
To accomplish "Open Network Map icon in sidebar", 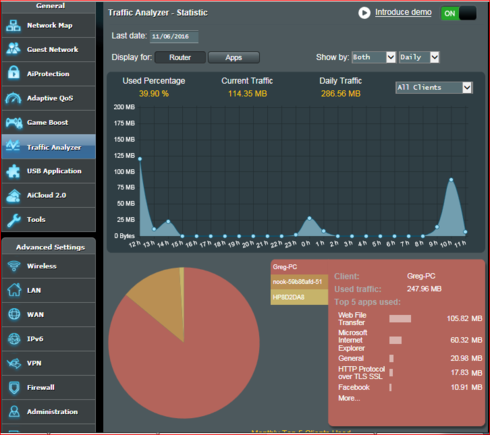I will 13,26.
